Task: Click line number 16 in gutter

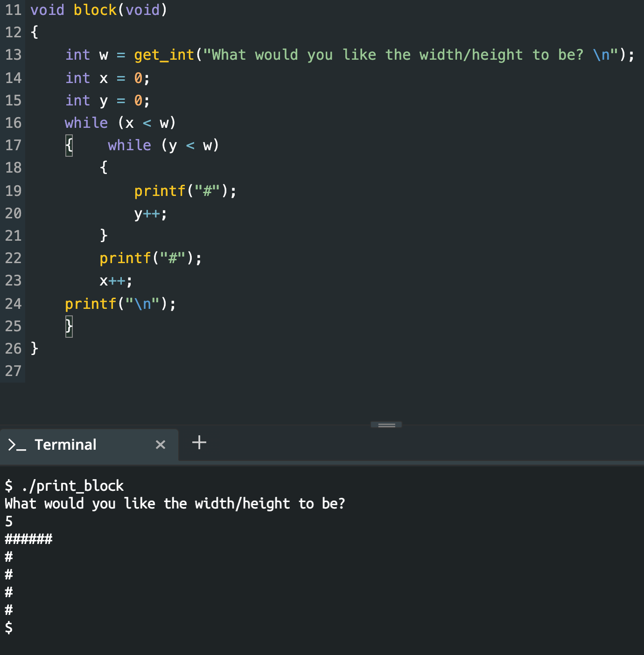Action: click(x=13, y=123)
